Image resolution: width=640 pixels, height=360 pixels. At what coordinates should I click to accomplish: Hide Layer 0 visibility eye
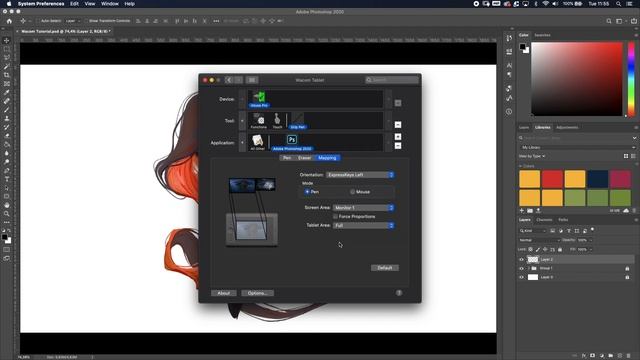click(x=521, y=277)
